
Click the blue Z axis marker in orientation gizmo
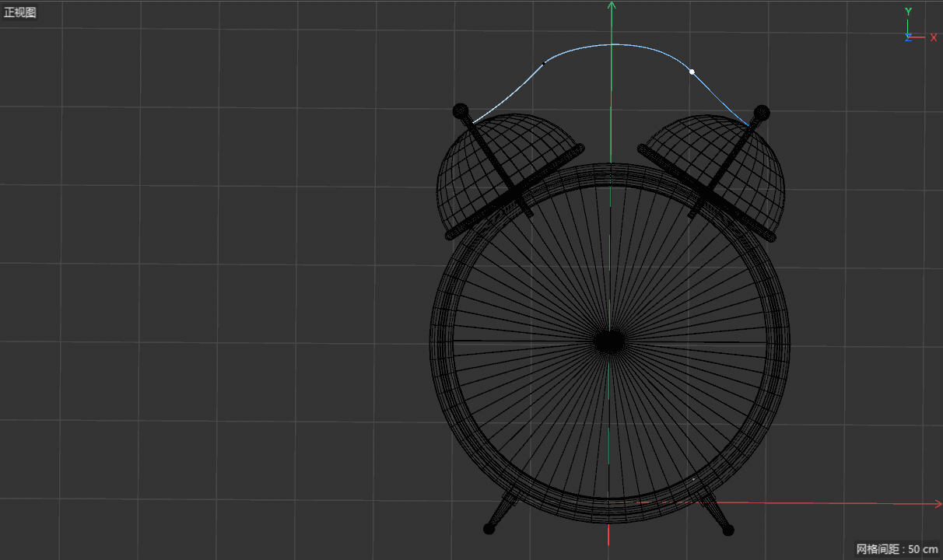(x=908, y=37)
